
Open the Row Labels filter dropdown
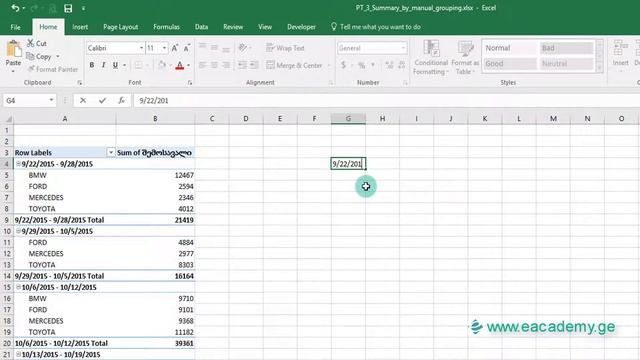pyautogui.click(x=111, y=153)
